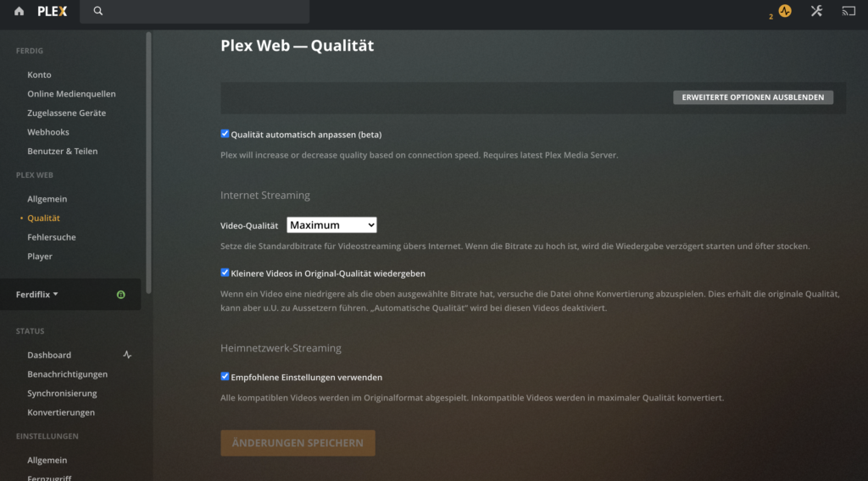The height and width of the screenshot is (481, 868).
Task: Expand the Ferdiflix server selector
Action: pos(37,295)
